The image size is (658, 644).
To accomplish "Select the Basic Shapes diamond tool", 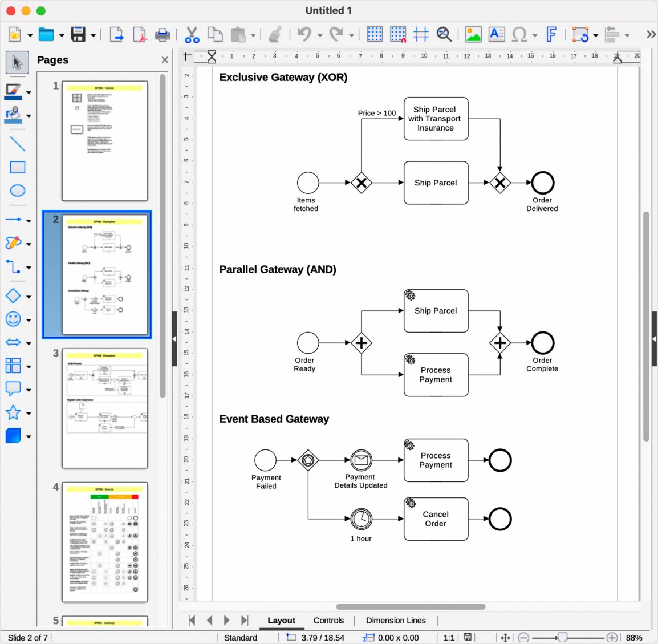I will (13, 296).
